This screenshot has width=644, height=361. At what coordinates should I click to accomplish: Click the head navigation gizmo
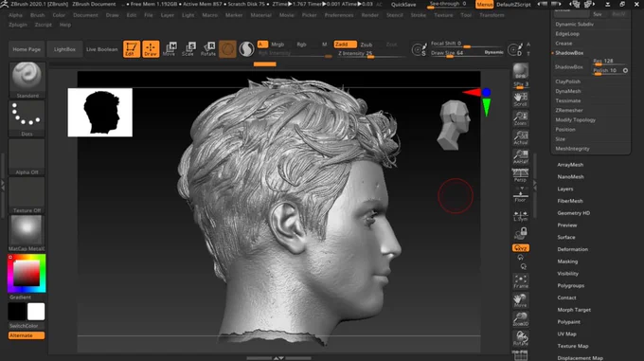click(455, 125)
